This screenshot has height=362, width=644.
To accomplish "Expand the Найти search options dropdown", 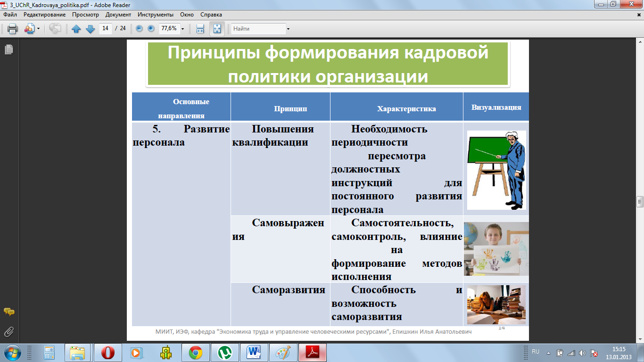I will (x=288, y=29).
